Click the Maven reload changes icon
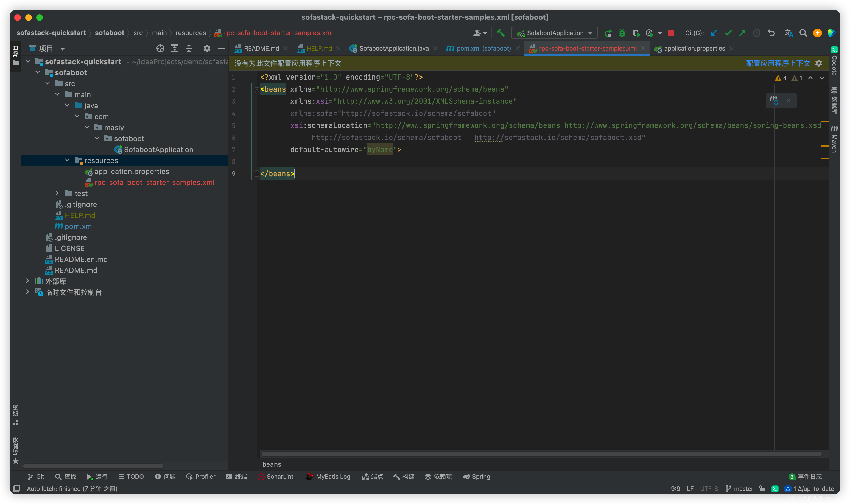 [x=774, y=100]
